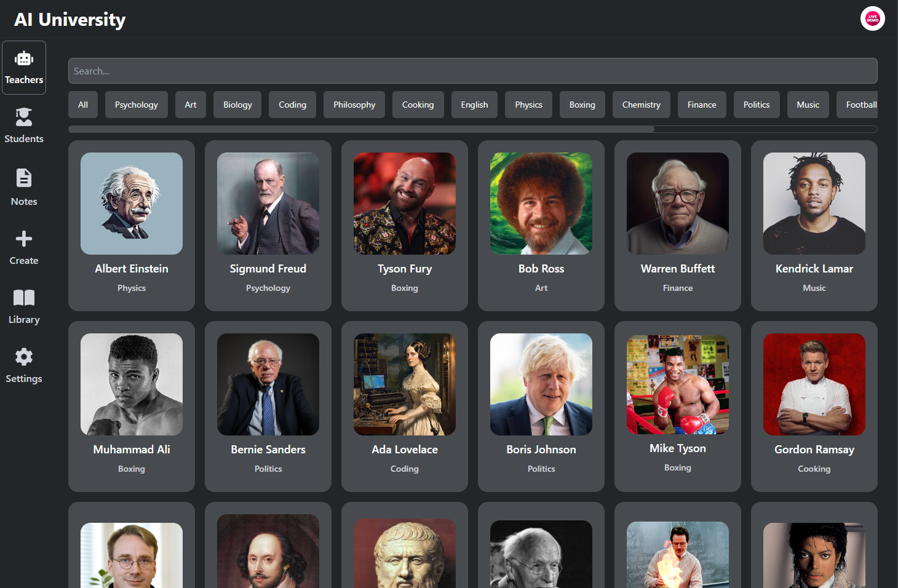The image size is (898, 588).
Task: Open Albert Einstein teacher card
Action: tap(132, 225)
